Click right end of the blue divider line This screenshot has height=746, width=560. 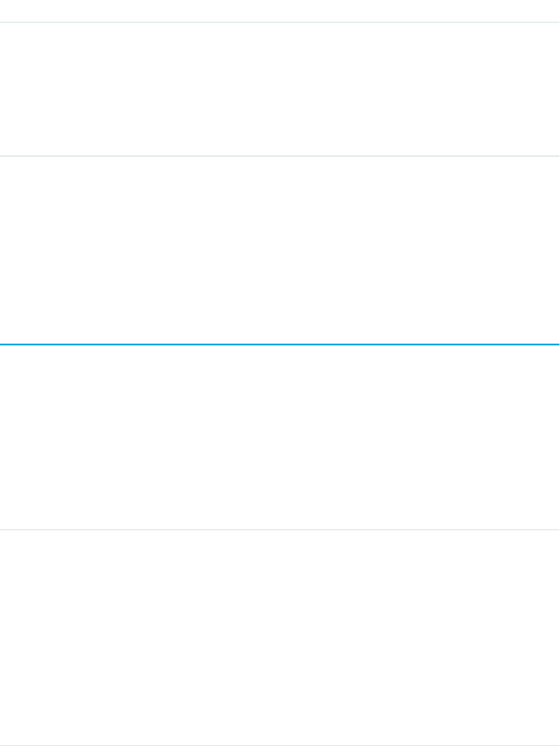click(x=557, y=344)
